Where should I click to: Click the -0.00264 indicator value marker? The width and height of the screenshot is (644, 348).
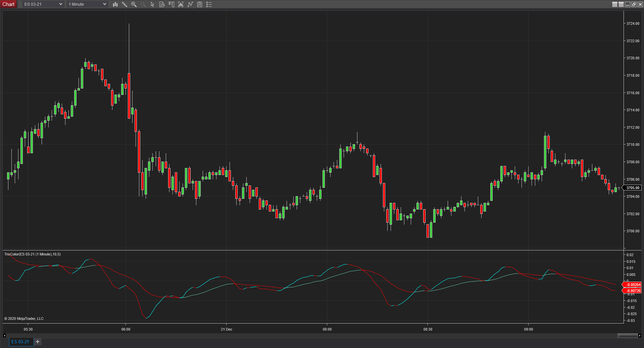pyautogui.click(x=632, y=285)
